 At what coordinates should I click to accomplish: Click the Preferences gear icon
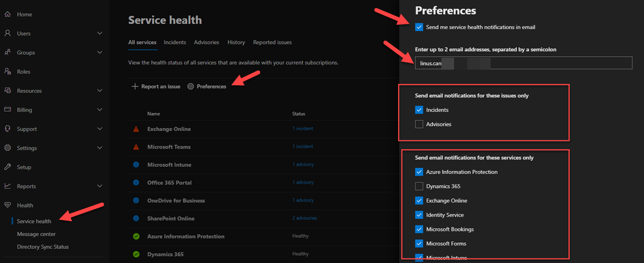coord(190,87)
